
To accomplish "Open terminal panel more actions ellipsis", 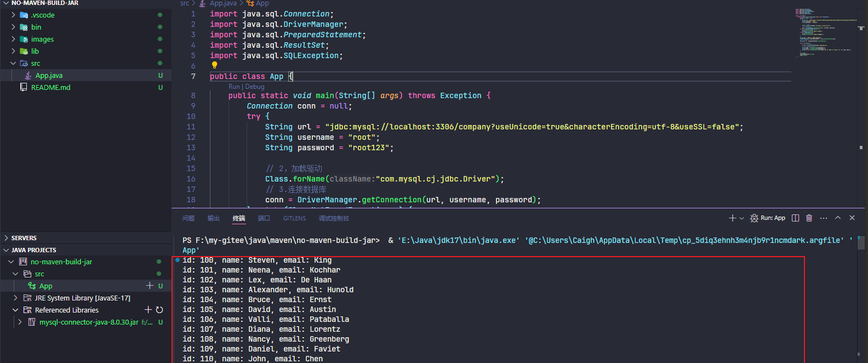I will point(823,218).
